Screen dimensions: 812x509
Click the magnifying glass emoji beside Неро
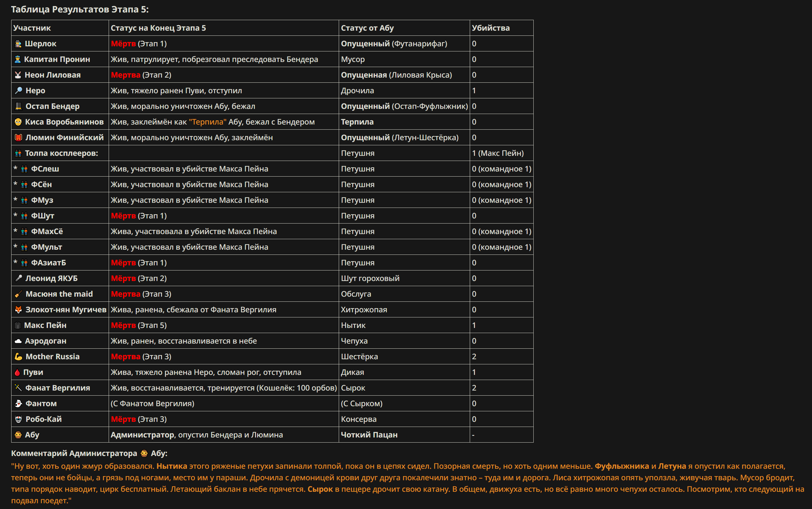pyautogui.click(x=19, y=91)
